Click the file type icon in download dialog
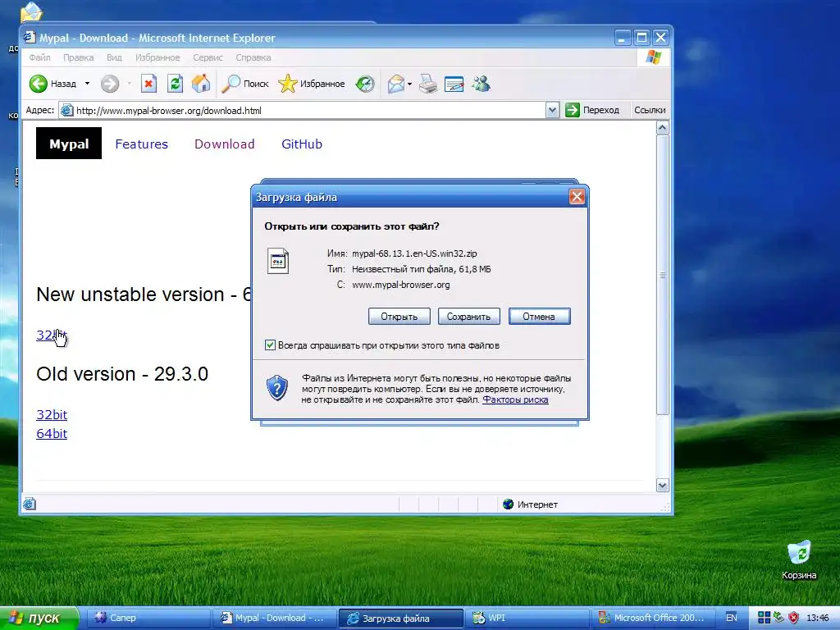This screenshot has height=630, width=840. click(278, 261)
